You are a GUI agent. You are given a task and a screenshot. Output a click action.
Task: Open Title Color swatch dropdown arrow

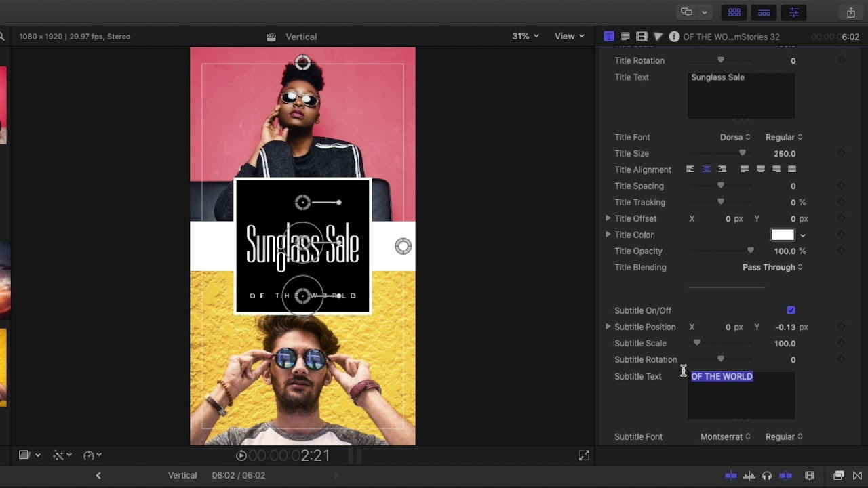point(802,235)
